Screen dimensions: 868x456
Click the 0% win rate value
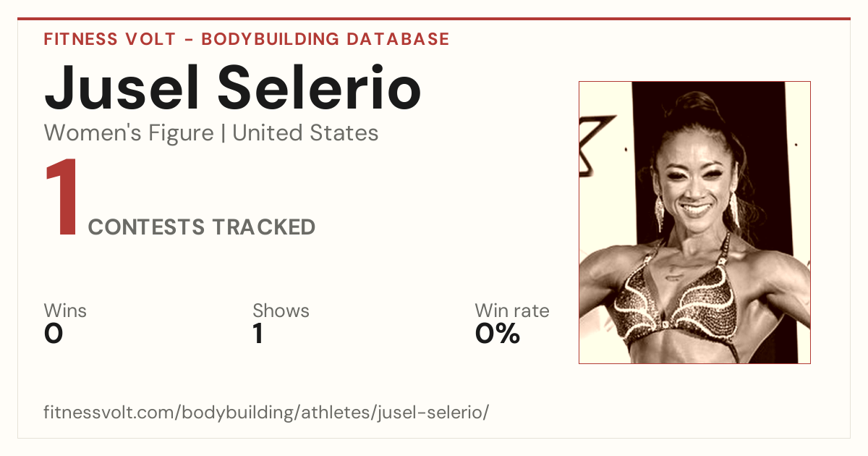tap(498, 334)
